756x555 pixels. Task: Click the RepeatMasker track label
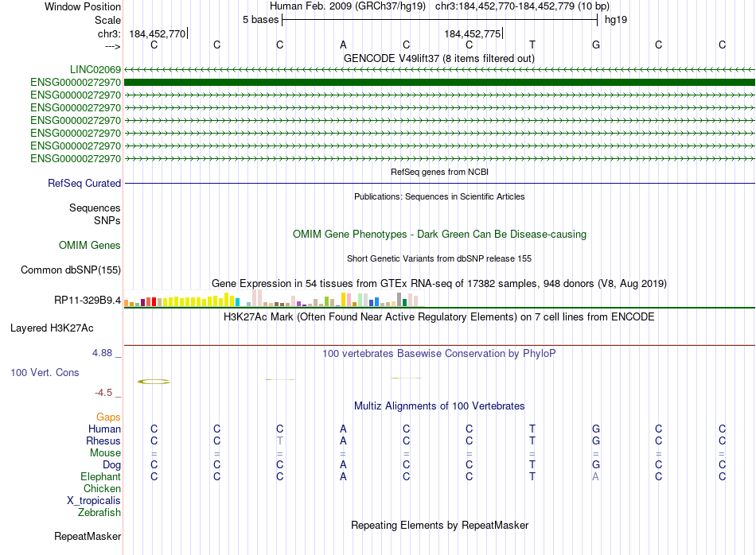pos(88,536)
